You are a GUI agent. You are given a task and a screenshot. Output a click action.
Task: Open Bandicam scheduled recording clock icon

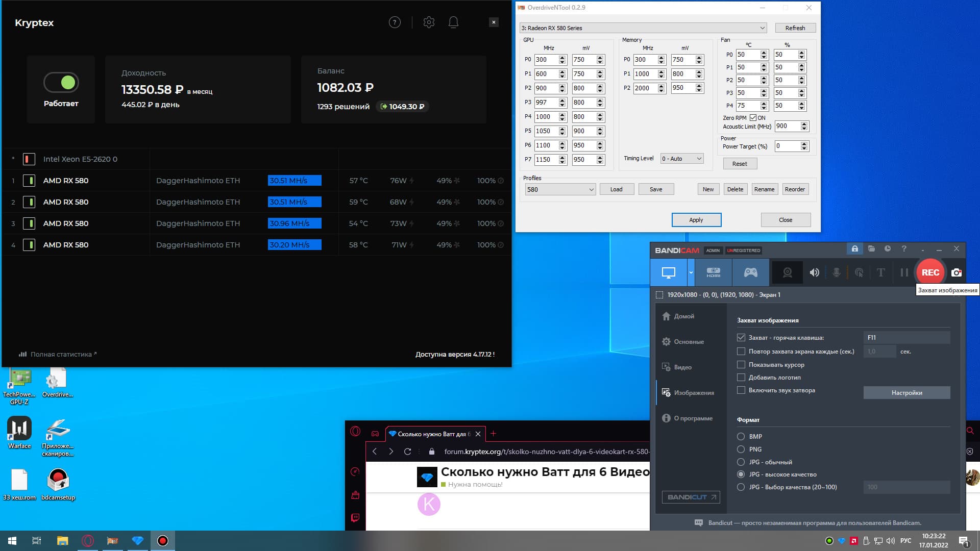[888, 249]
